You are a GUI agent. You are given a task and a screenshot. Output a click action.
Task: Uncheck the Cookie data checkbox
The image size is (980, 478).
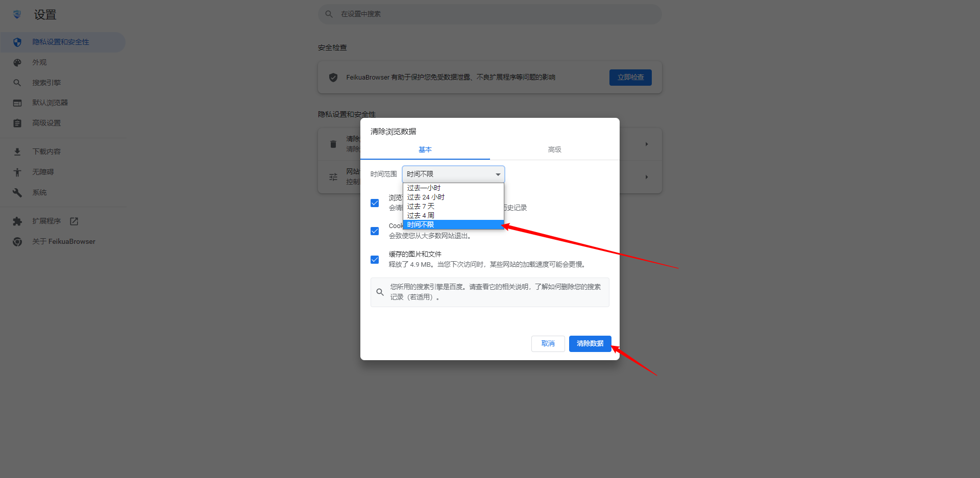click(x=375, y=231)
